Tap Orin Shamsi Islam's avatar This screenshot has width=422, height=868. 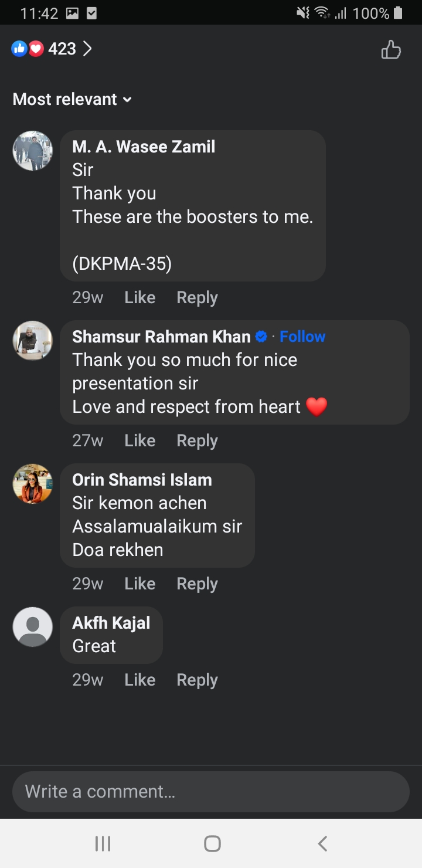click(x=33, y=484)
